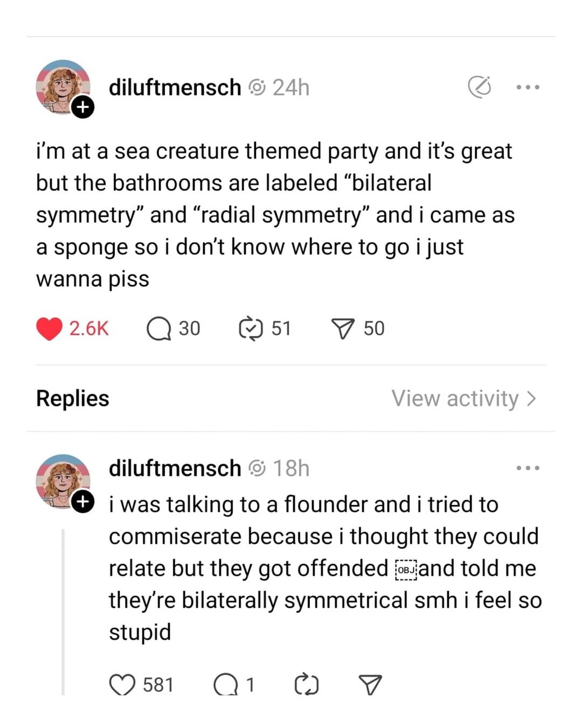Expand activity using the chevron arrow
This screenshot has width=582, height=728.
(532, 399)
